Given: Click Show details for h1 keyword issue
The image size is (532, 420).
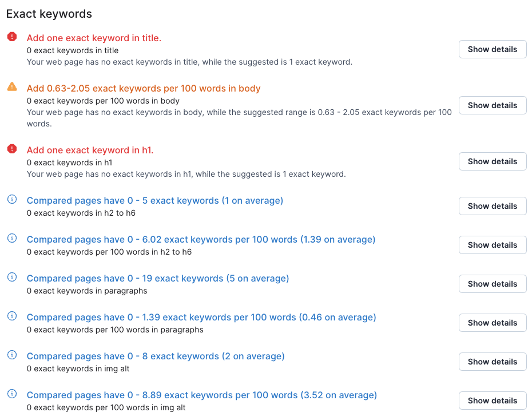Looking at the screenshot, I should click(492, 161).
